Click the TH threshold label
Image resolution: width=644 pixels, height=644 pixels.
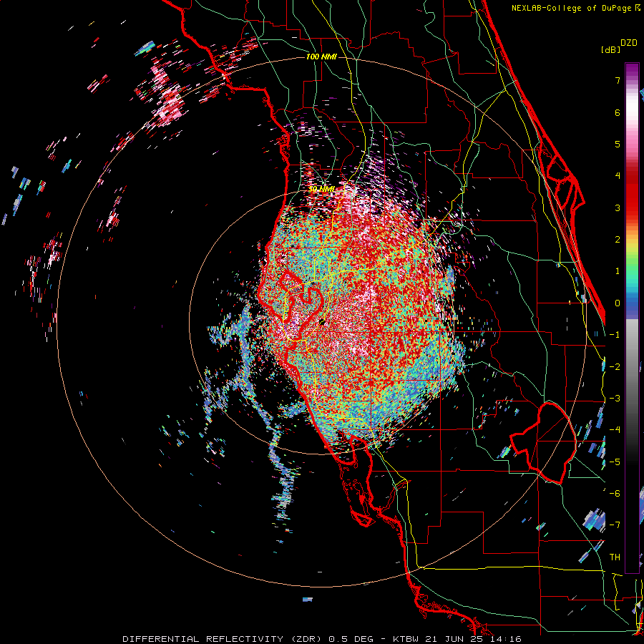[x=615, y=557]
